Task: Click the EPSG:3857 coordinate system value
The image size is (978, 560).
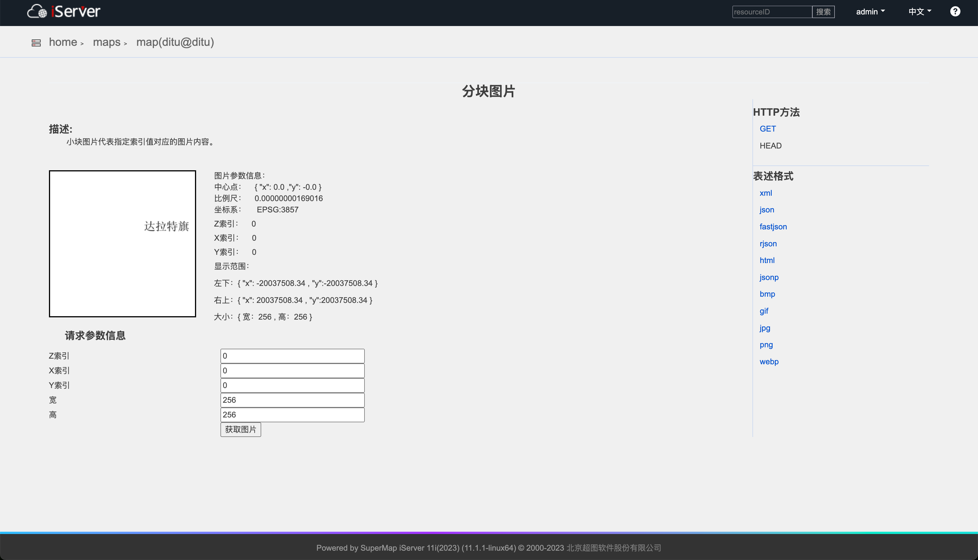Action: [x=277, y=210]
